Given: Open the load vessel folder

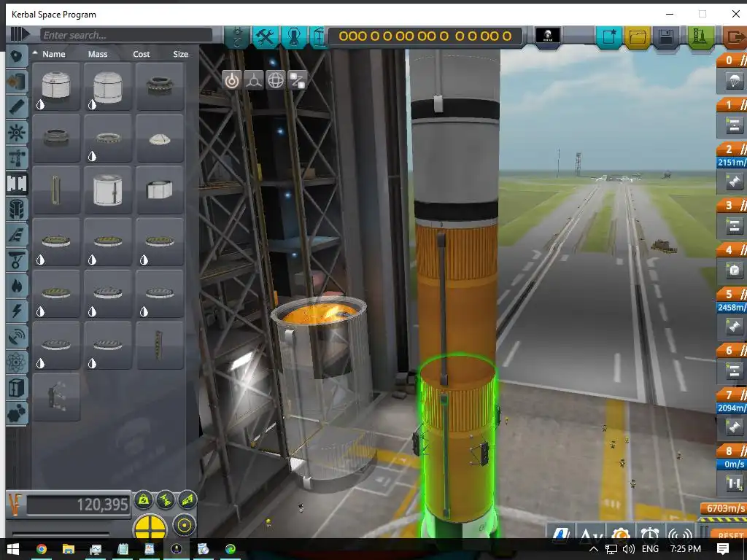Looking at the screenshot, I should (x=638, y=36).
